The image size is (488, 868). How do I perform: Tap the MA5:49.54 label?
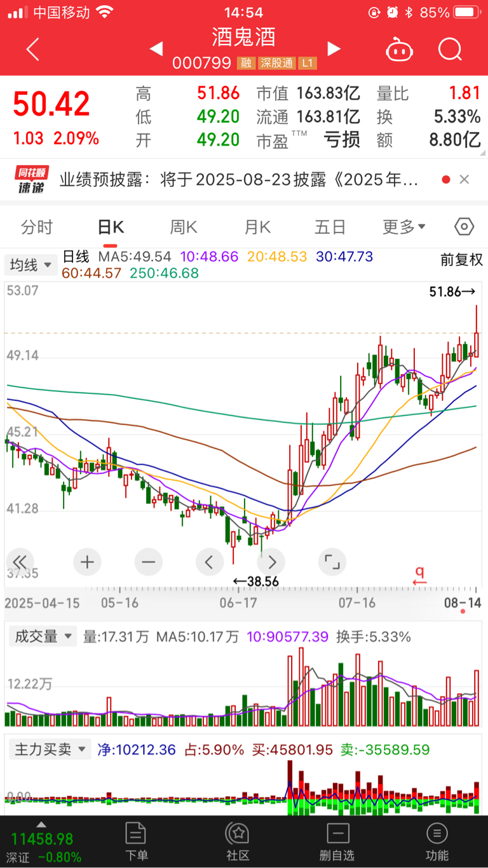134,257
